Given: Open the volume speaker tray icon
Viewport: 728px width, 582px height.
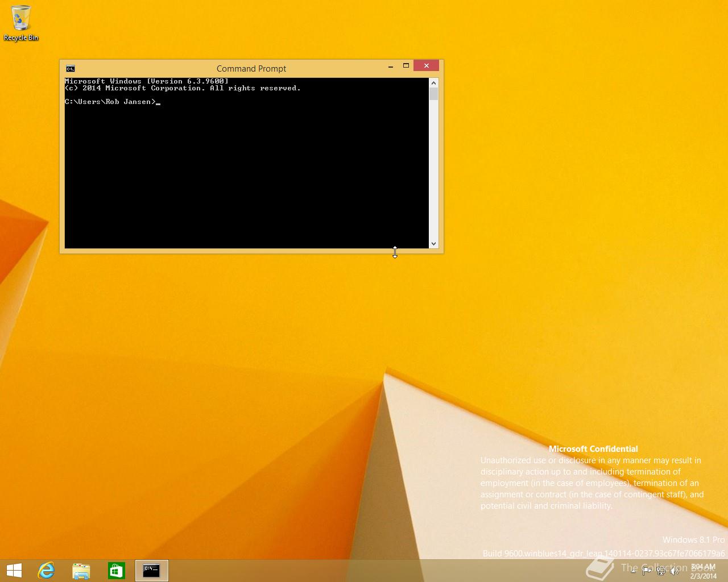Looking at the screenshot, I should pyautogui.click(x=675, y=571).
